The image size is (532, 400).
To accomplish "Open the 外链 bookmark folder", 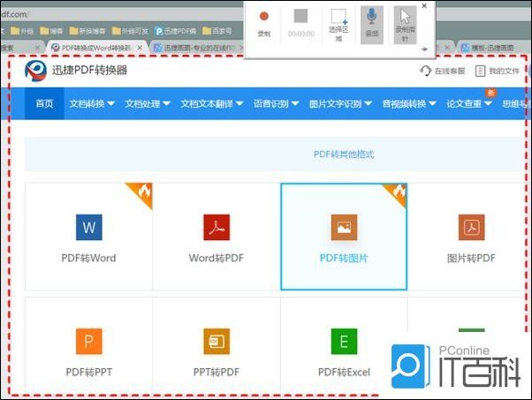I will click(x=22, y=31).
